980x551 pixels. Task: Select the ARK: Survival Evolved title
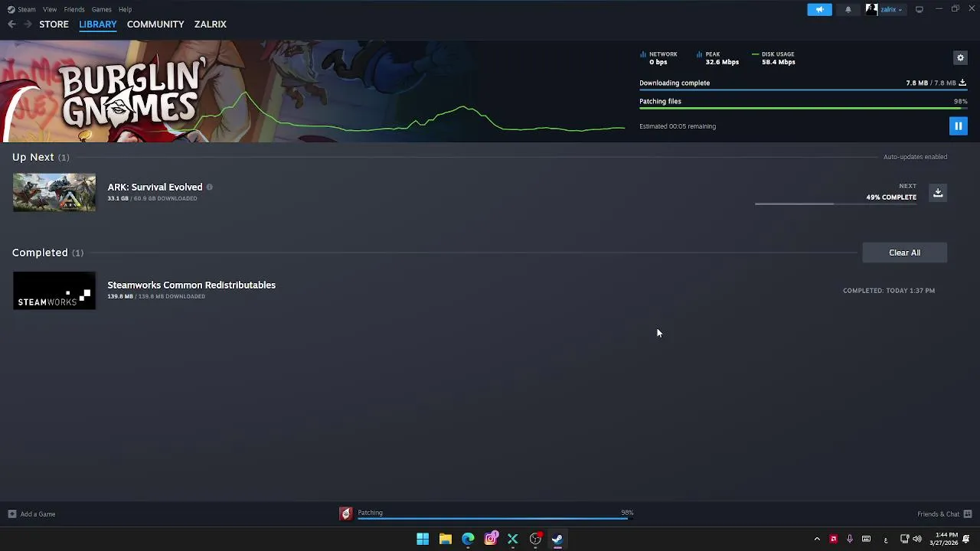[x=155, y=187]
